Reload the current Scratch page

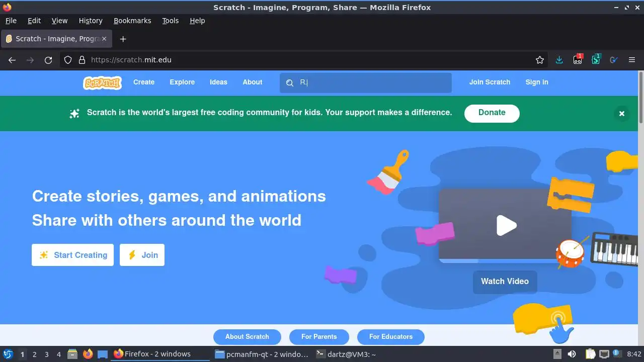[48, 60]
